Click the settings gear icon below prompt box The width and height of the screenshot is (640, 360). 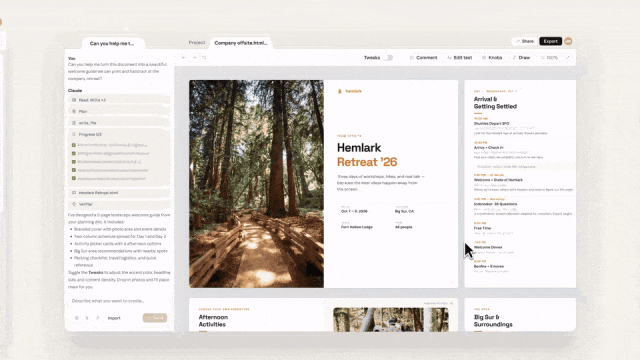[x=76, y=318]
